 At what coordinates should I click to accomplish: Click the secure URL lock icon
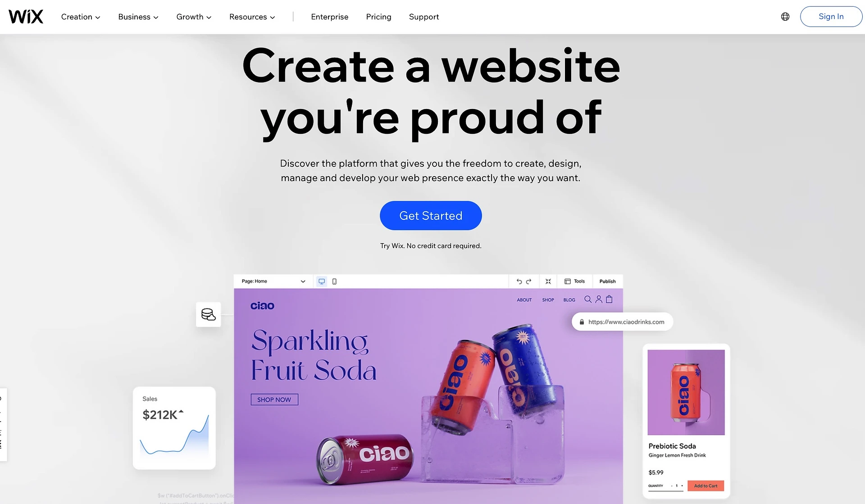pos(581,322)
